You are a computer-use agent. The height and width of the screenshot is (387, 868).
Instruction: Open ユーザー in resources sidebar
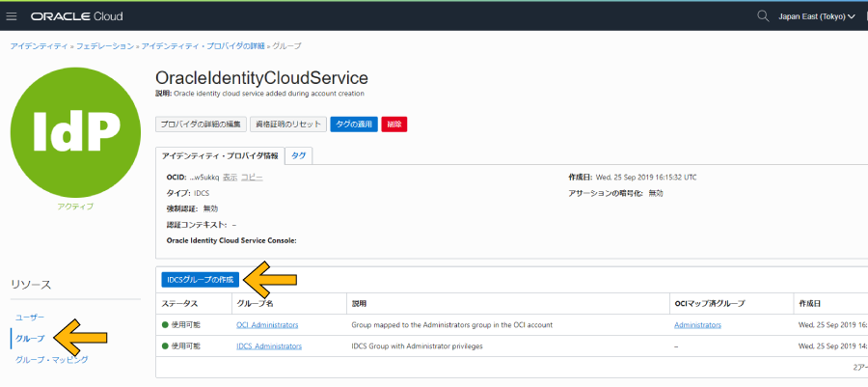tap(30, 317)
